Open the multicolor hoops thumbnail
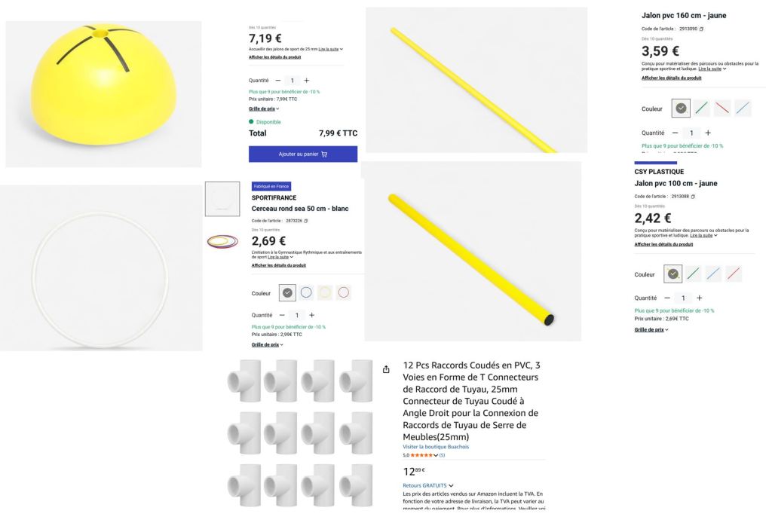 click(x=222, y=241)
